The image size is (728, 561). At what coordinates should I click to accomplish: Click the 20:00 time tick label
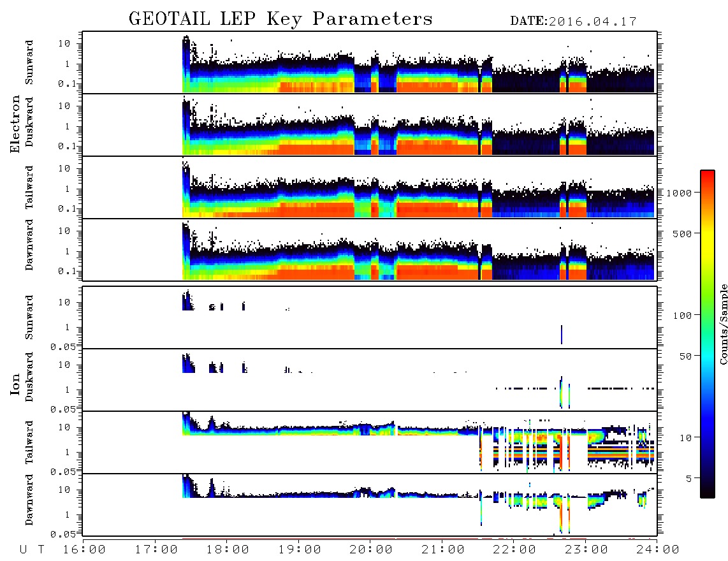[371, 550]
